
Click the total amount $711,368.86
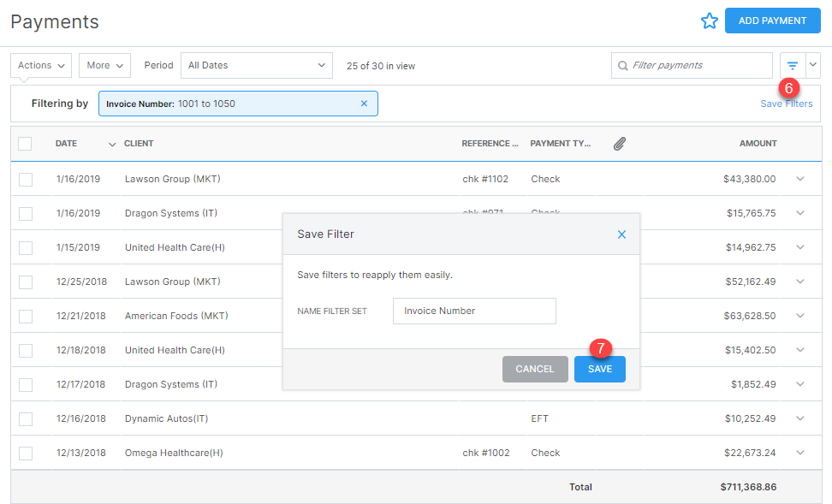tap(748, 487)
